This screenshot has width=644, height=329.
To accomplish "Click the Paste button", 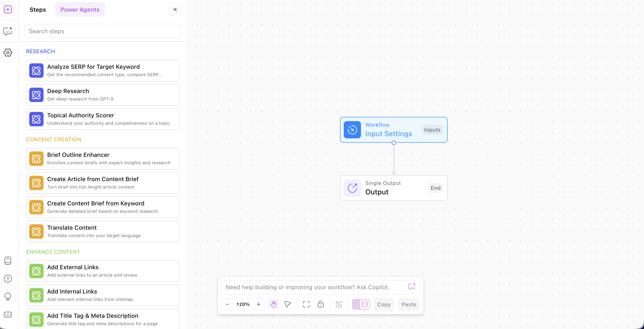I will pos(408,304).
